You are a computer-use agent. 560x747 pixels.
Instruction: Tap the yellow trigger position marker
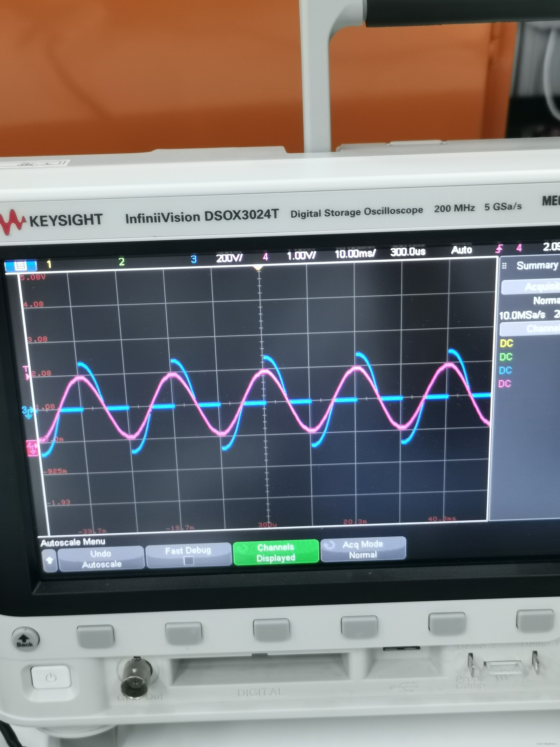(x=258, y=268)
